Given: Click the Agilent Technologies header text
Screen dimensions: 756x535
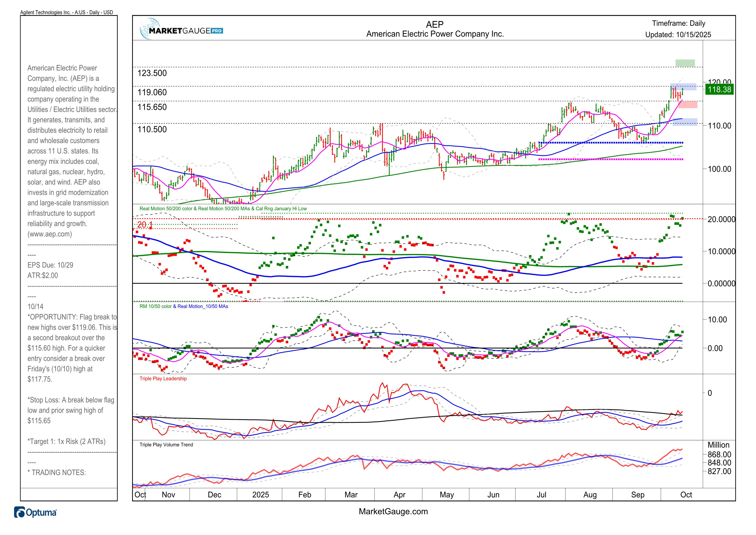Looking at the screenshot, I should pos(67,13).
